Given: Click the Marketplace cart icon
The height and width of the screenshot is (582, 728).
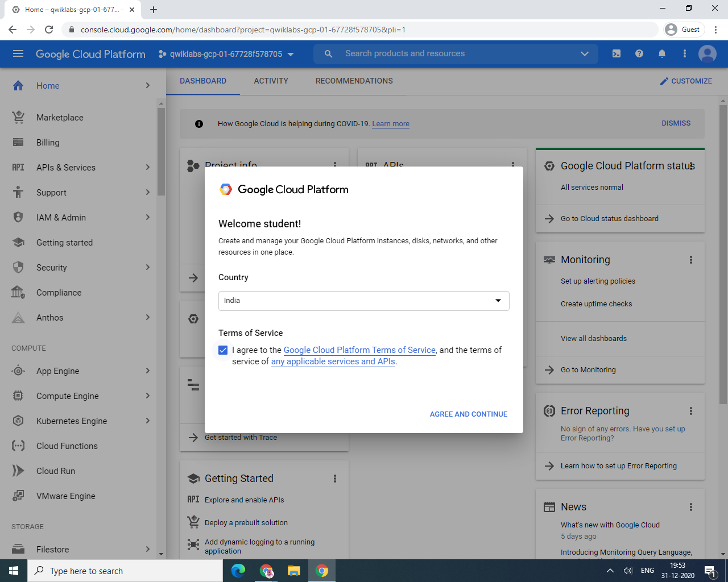Looking at the screenshot, I should click(18, 118).
